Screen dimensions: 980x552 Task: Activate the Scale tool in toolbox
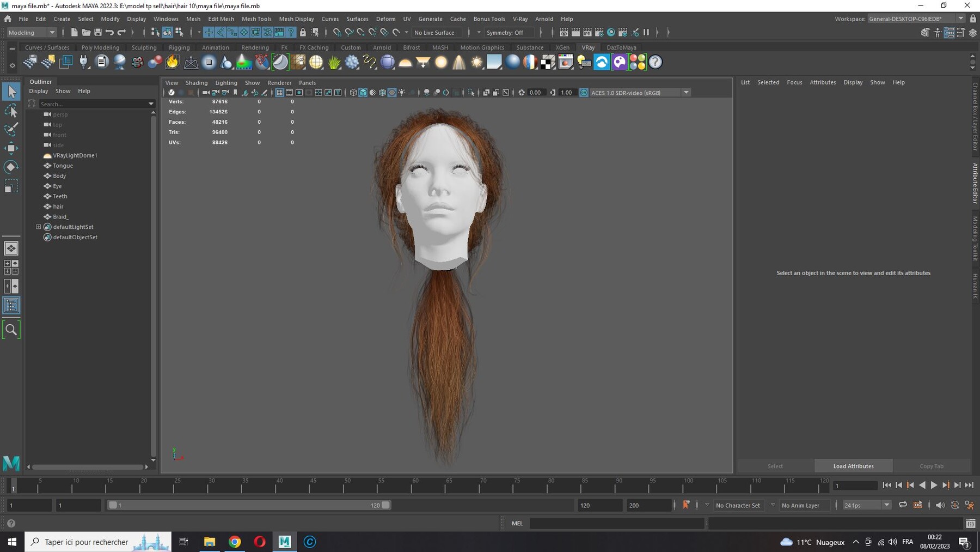pyautogui.click(x=11, y=186)
